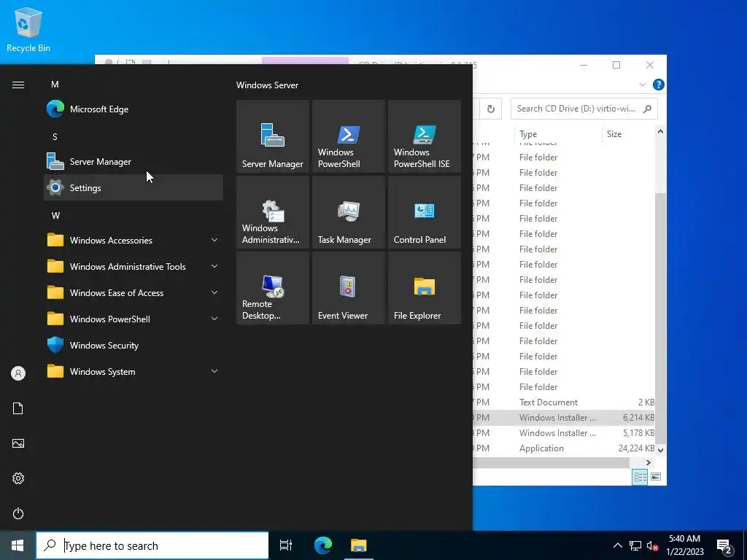Open the Settings gear in Start rail

click(18, 478)
